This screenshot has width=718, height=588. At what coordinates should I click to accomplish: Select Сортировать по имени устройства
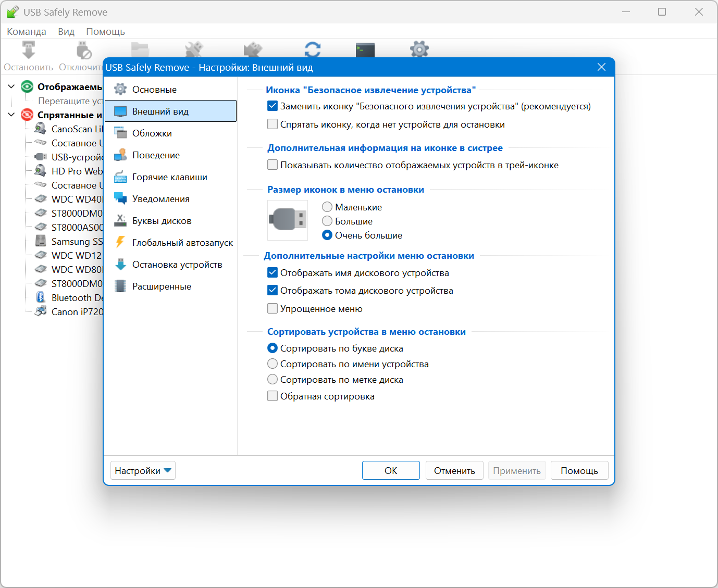point(273,364)
